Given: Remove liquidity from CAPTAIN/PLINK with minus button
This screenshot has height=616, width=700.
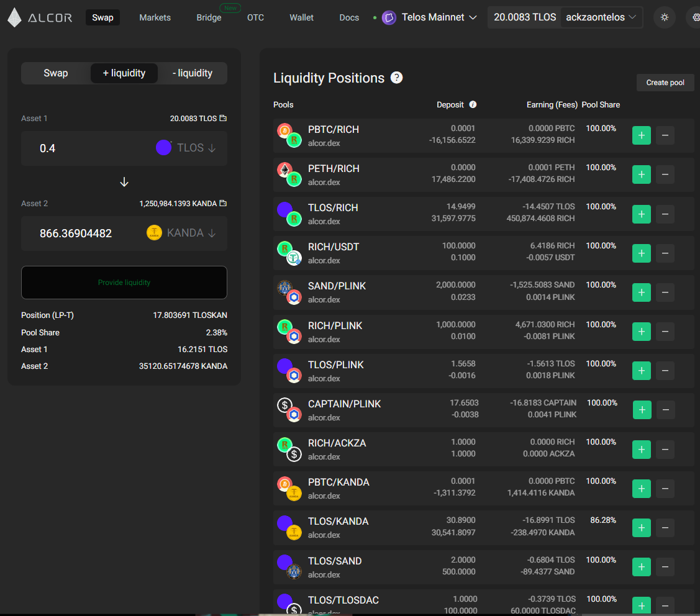Looking at the screenshot, I should (x=665, y=410).
